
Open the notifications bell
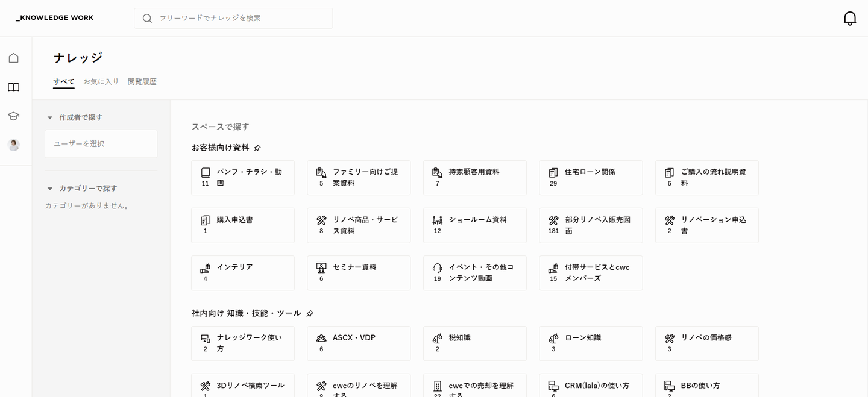click(850, 18)
